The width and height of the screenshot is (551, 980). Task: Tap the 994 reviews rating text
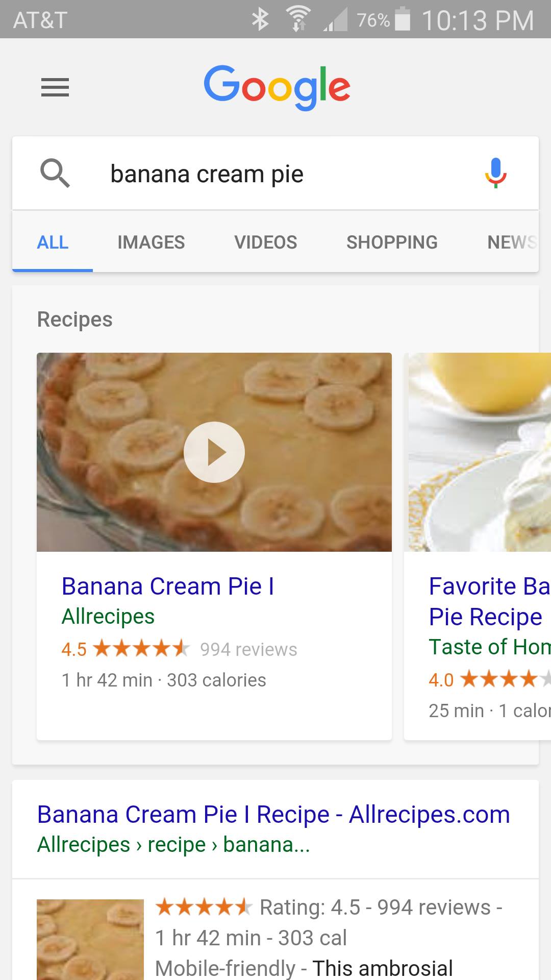click(x=248, y=649)
